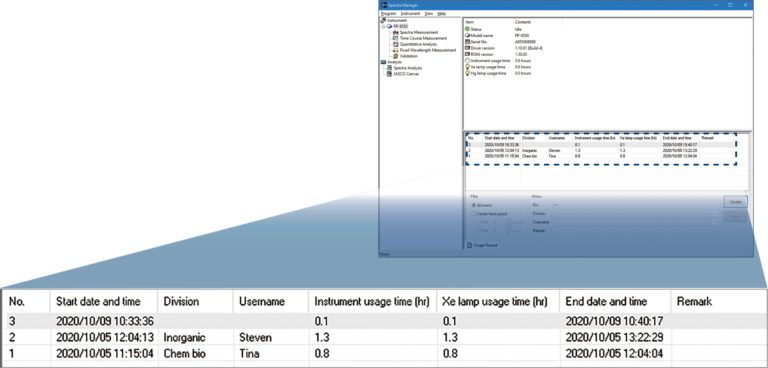Select the Instrument root node icon
Screen dimensions: 768x368
384,20
